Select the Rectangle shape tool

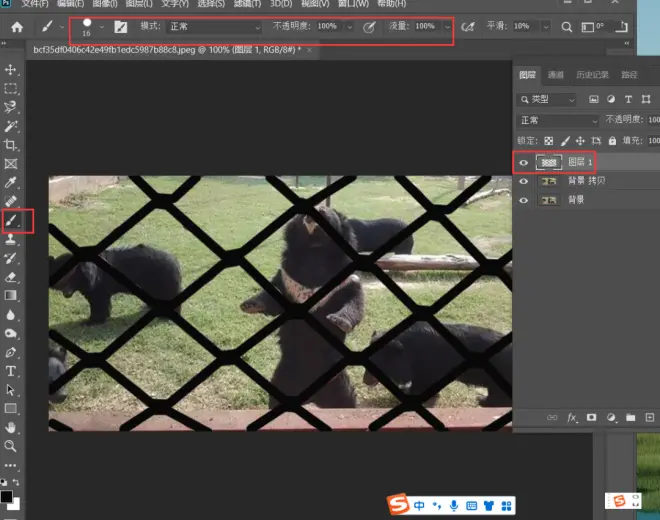(x=11, y=408)
